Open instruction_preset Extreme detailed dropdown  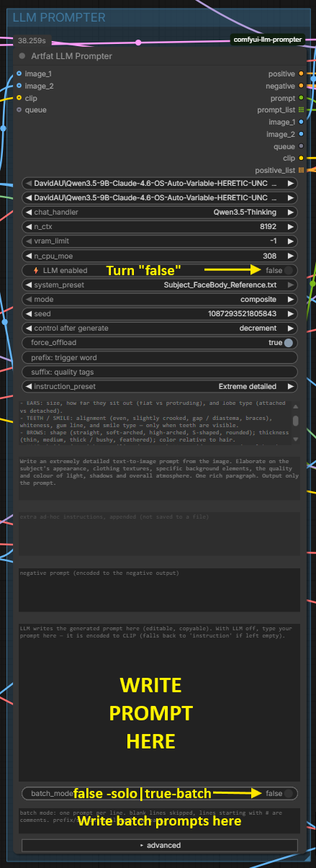click(160, 387)
